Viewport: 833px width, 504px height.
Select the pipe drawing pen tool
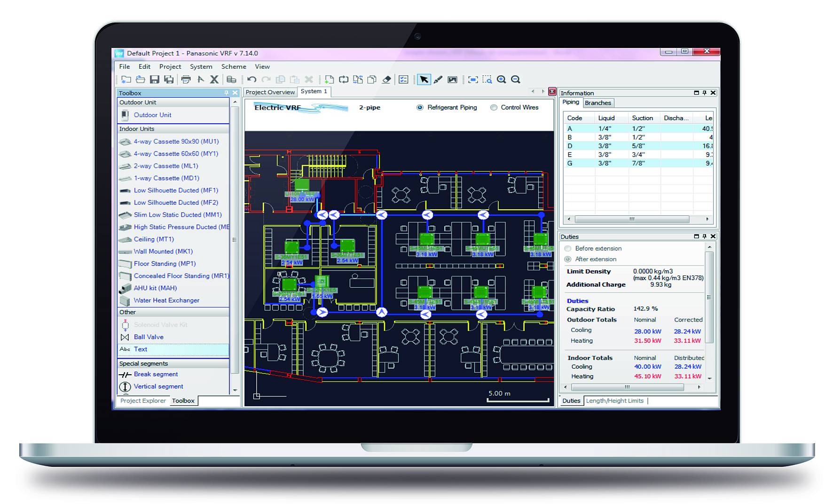[x=437, y=80]
